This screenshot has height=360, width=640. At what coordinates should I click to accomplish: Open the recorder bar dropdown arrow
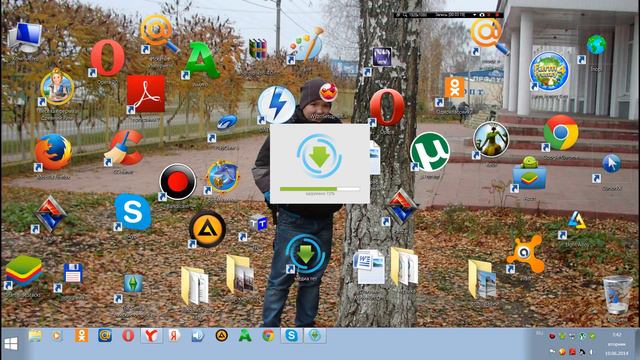pyautogui.click(x=474, y=15)
